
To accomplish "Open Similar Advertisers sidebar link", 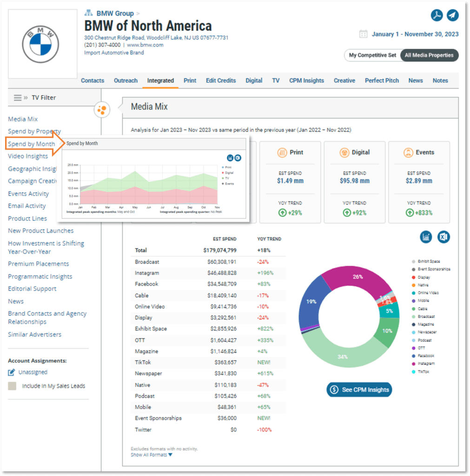I will (x=34, y=335).
